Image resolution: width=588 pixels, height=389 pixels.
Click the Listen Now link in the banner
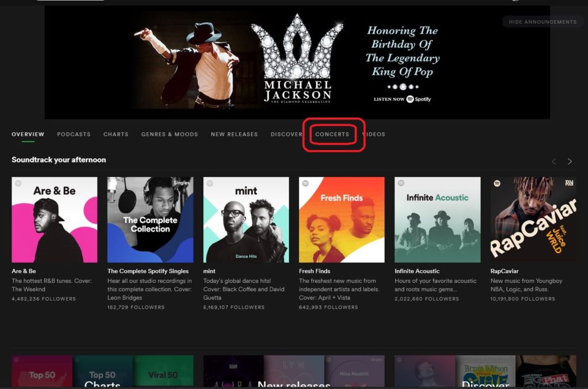389,99
